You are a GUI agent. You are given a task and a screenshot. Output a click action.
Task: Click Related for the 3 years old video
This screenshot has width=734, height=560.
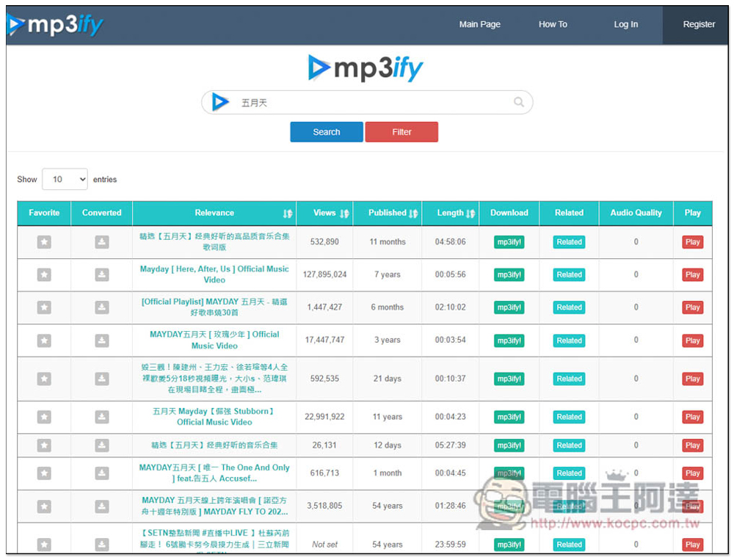[x=569, y=341]
